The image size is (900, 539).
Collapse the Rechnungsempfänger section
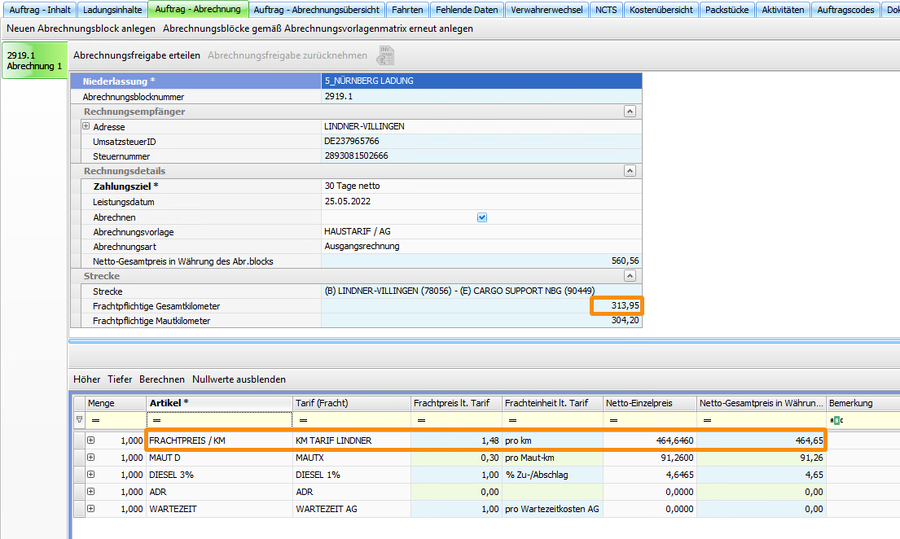(629, 112)
